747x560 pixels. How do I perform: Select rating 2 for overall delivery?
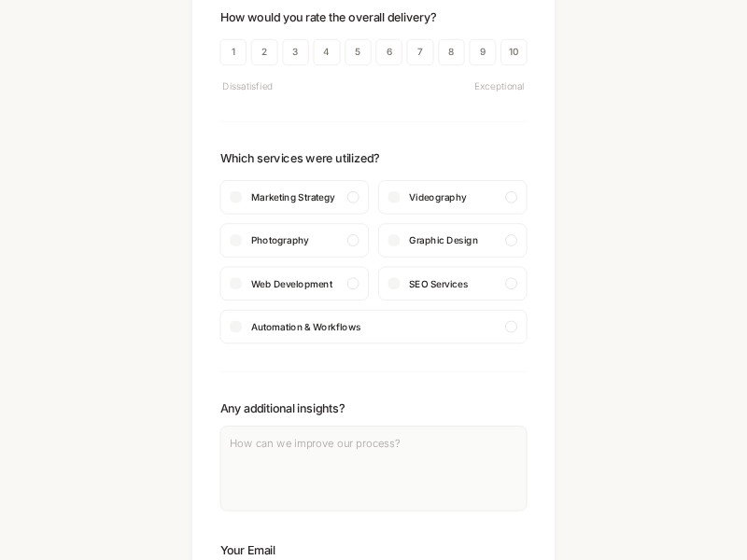(x=264, y=52)
